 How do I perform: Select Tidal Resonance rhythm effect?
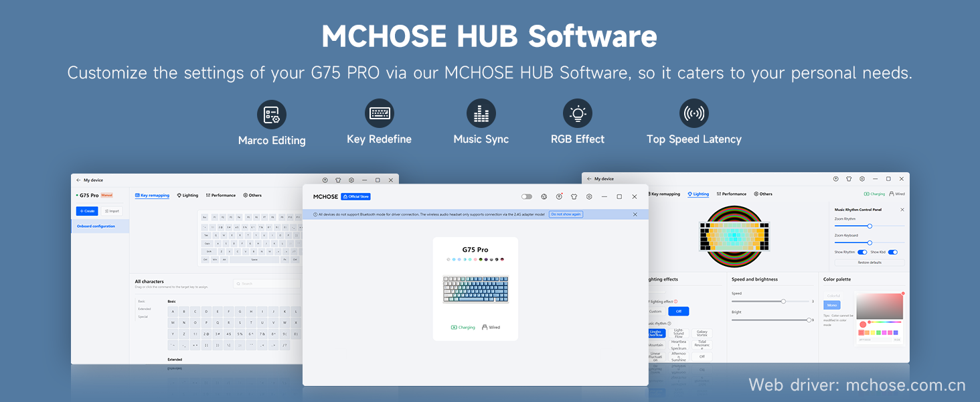pyautogui.click(x=702, y=344)
